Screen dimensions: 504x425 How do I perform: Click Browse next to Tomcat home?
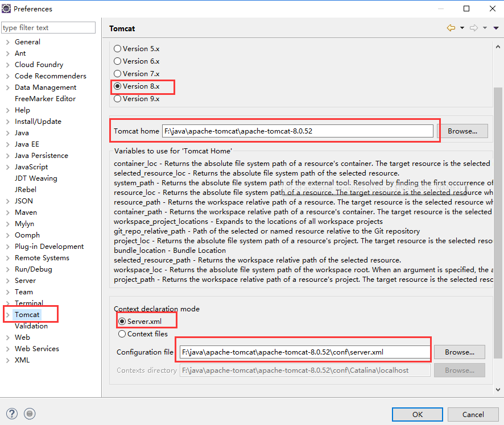[x=462, y=131]
